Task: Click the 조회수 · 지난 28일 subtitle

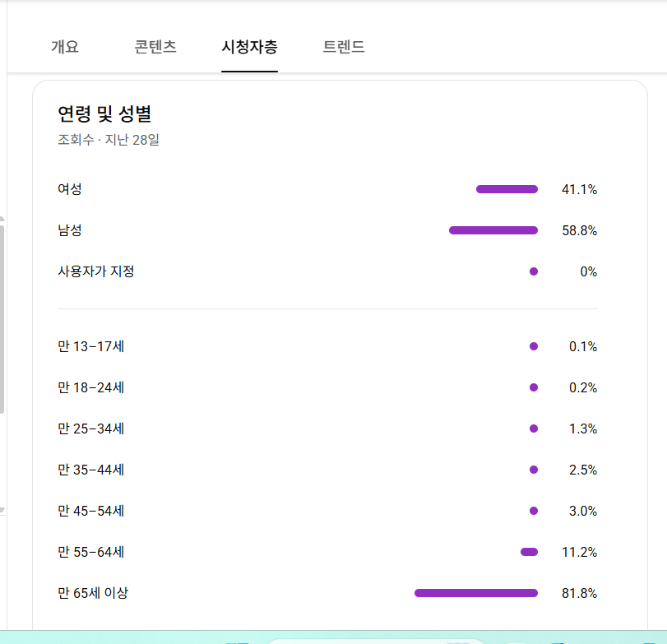Action: click(109, 140)
